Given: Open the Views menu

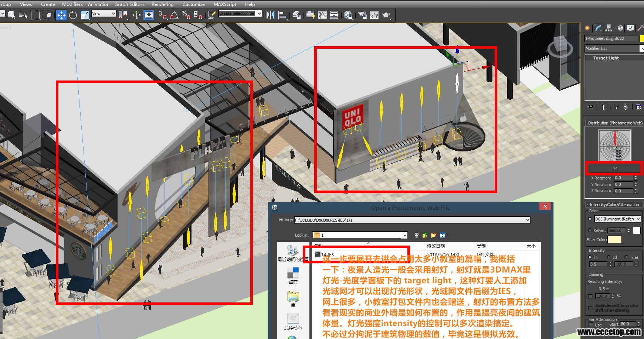Looking at the screenshot, I should coord(26,4).
